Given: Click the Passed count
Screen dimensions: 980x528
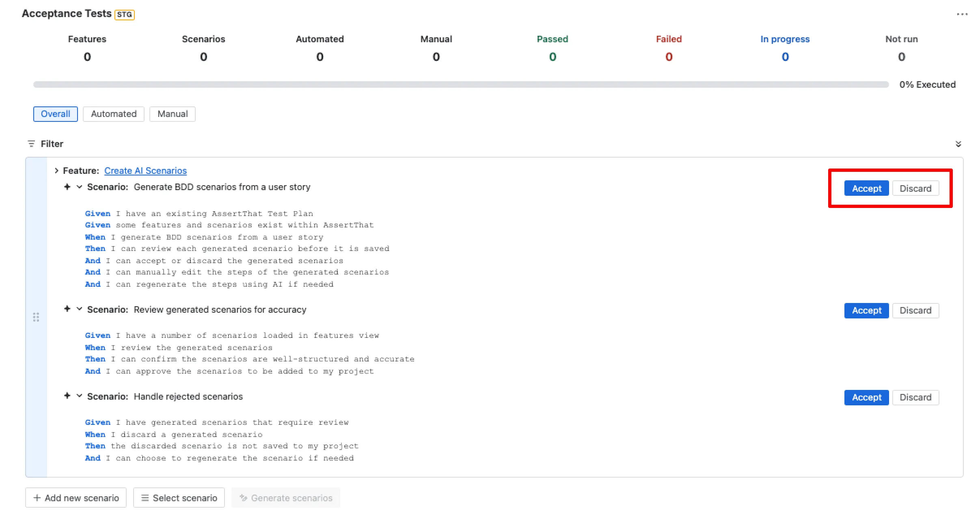Looking at the screenshot, I should [553, 57].
